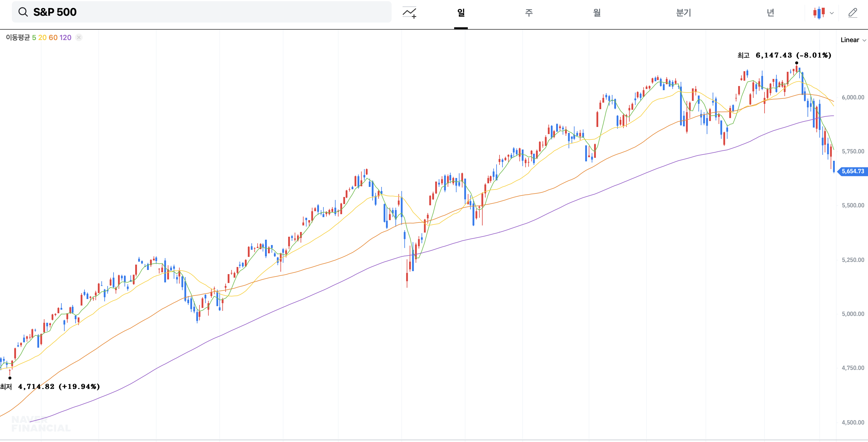Switch to the 년 (yearly) tab
This screenshot has height=442, width=868.
pyautogui.click(x=770, y=13)
